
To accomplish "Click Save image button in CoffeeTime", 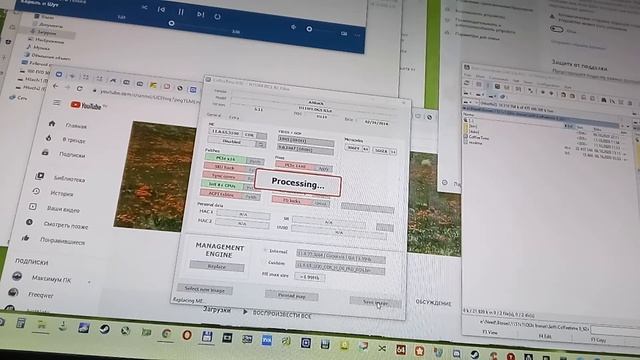I will (375, 302).
